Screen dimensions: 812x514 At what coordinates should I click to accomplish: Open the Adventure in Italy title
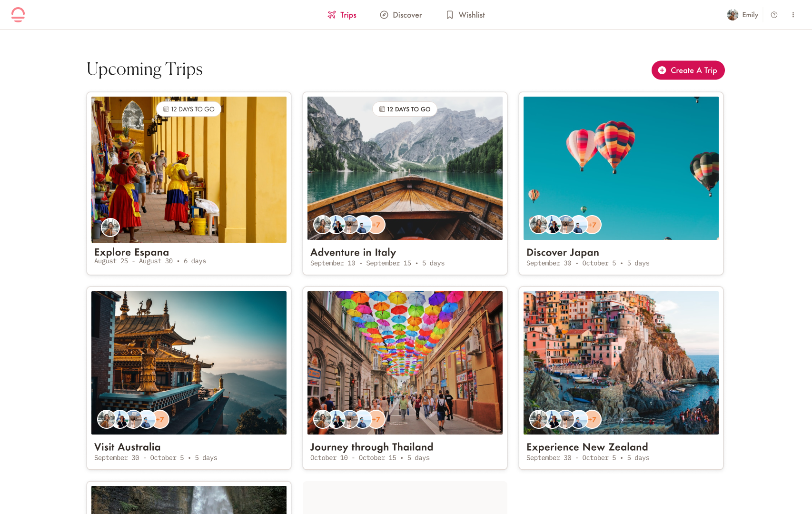tap(353, 252)
